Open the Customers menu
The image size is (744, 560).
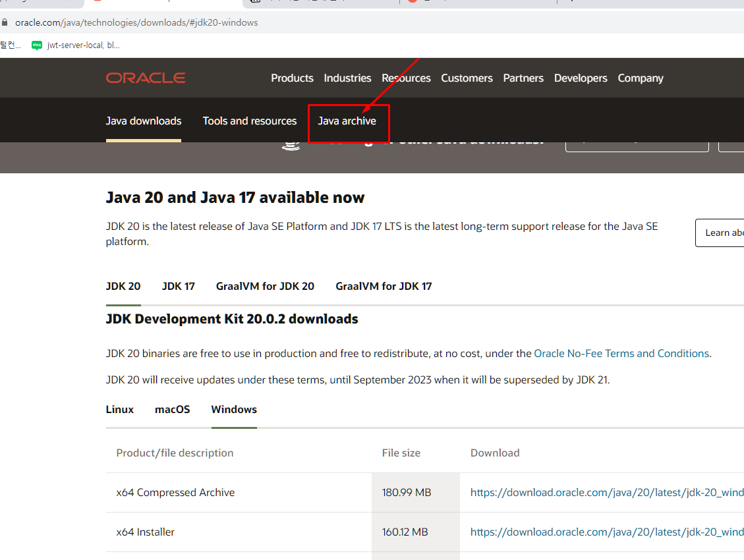coord(467,78)
